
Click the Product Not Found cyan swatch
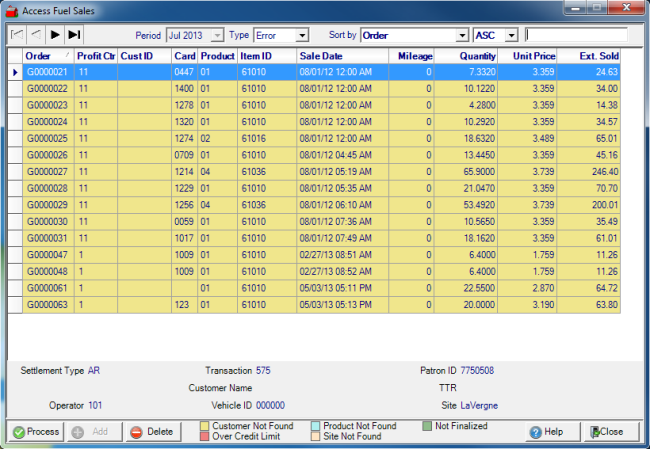[316, 426]
